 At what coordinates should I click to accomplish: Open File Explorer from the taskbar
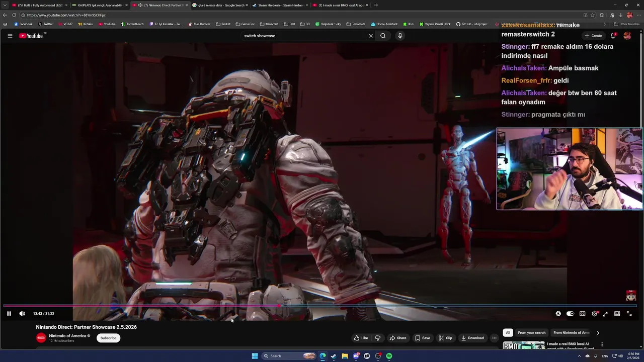click(x=345, y=356)
